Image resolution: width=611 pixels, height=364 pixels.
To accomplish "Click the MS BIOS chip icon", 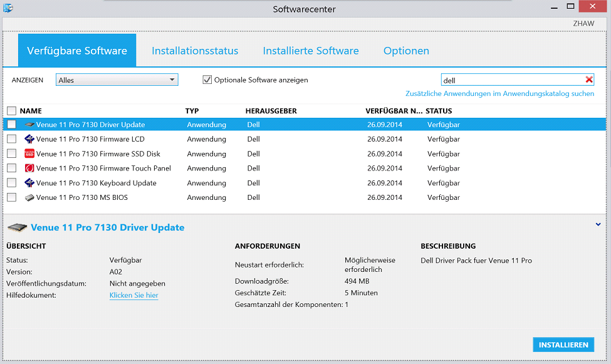I will click(x=29, y=197).
